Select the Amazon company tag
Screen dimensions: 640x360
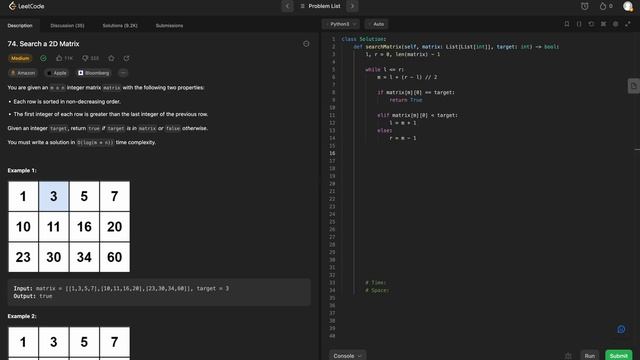[23, 73]
